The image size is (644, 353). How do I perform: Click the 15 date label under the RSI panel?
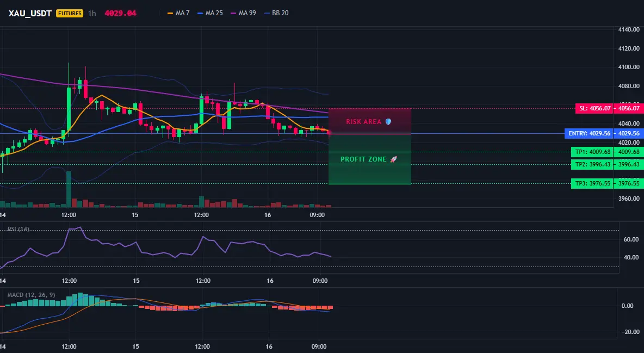click(x=137, y=281)
